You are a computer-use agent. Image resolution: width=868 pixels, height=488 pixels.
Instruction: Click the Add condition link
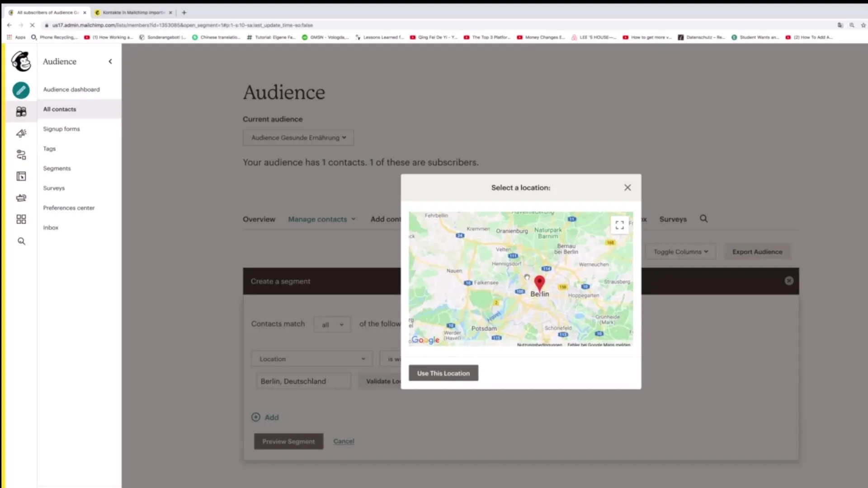[x=272, y=418]
